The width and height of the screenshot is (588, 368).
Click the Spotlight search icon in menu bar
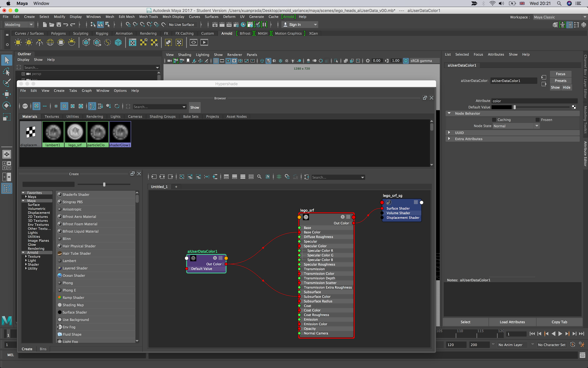pos(559,3)
